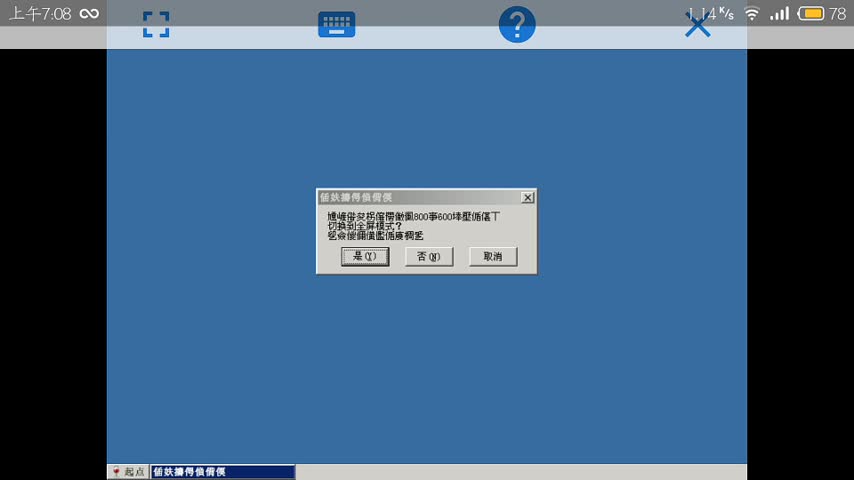The height and width of the screenshot is (480, 854).
Task: Tap the Wi-Fi status icon
Action: 751,13
